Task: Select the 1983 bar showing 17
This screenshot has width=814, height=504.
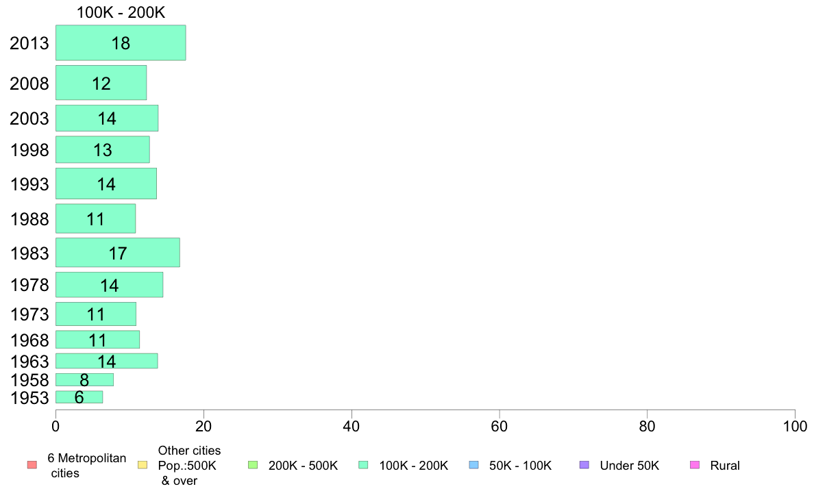Action: [118, 253]
